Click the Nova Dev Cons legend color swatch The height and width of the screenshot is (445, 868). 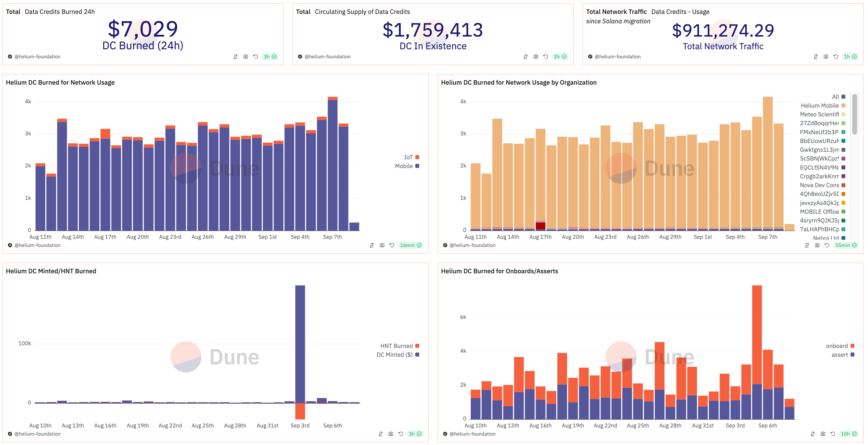click(x=844, y=185)
